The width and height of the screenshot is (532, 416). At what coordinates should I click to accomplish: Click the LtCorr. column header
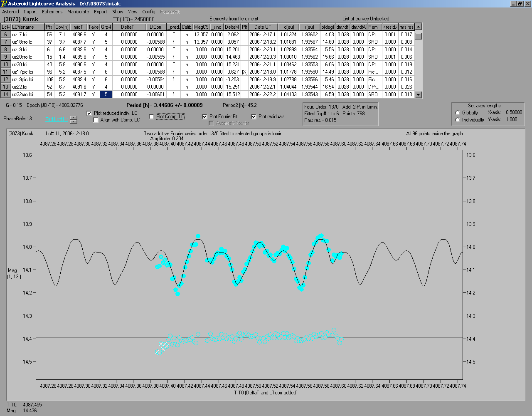[x=156, y=27]
